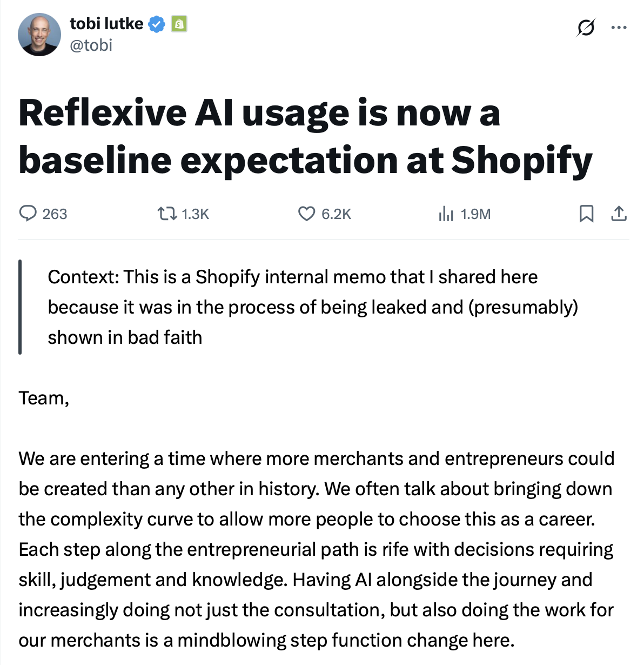Screen dimensions: 644x665
Task: Open the Grok slashed-circle icon
Action: 586,27
